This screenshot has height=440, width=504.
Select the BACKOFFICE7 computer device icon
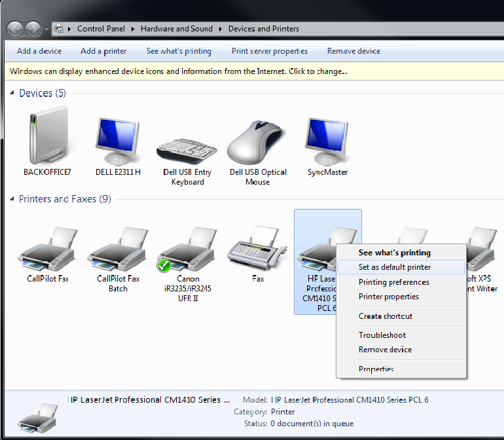coord(49,135)
